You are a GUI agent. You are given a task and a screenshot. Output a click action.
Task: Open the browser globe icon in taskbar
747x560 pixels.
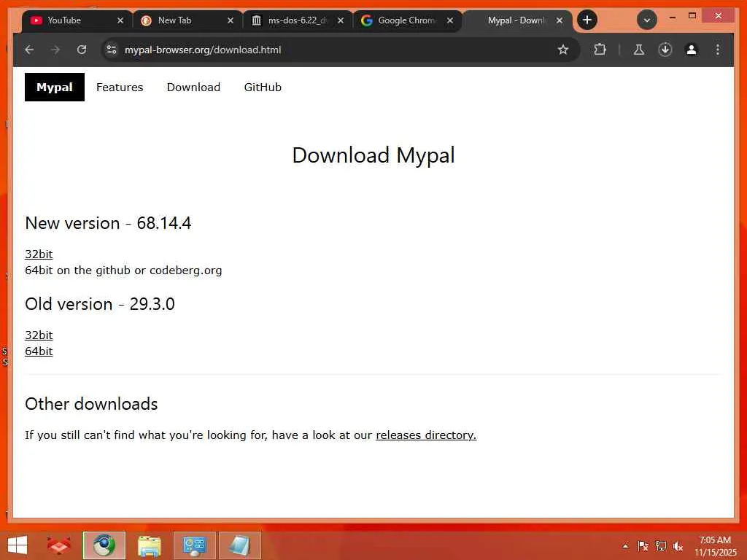point(104,545)
